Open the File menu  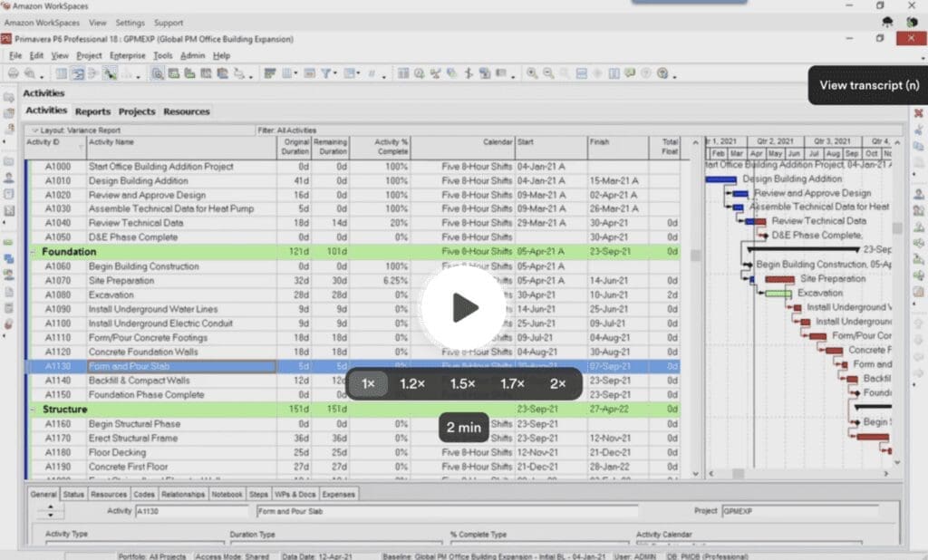pyautogui.click(x=15, y=55)
